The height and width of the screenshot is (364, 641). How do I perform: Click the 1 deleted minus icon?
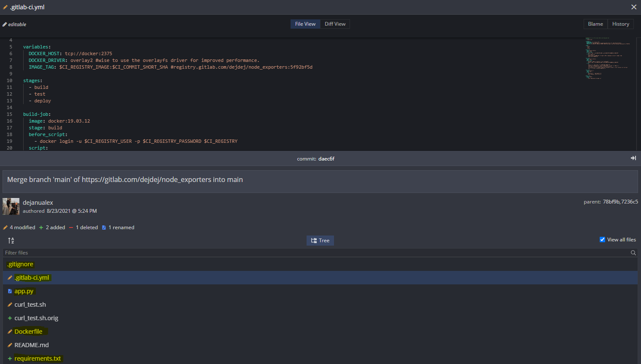71,227
